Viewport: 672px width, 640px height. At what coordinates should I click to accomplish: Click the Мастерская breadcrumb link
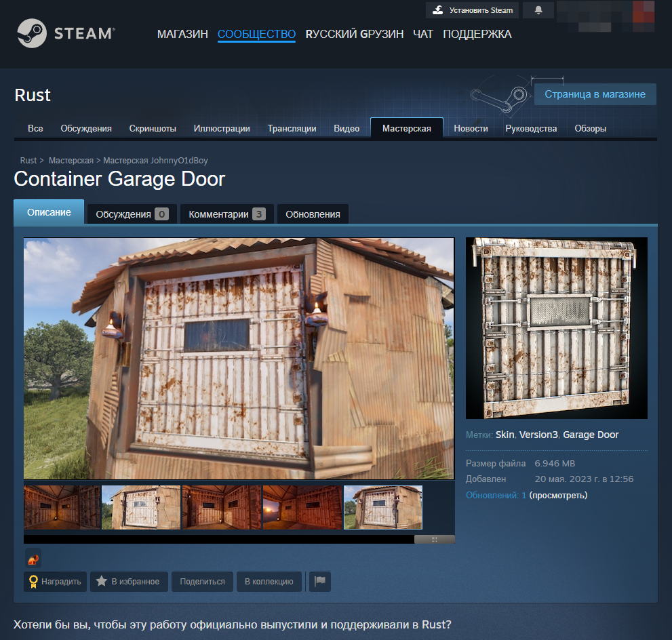coord(71,160)
